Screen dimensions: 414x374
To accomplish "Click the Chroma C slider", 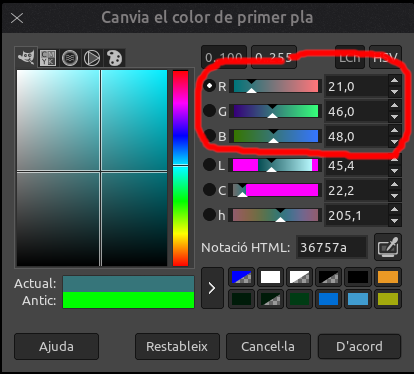I will pos(276,190).
